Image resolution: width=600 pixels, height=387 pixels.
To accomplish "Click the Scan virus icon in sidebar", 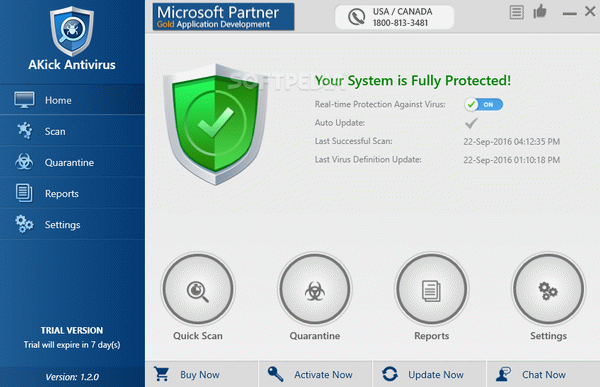I will 25,131.
